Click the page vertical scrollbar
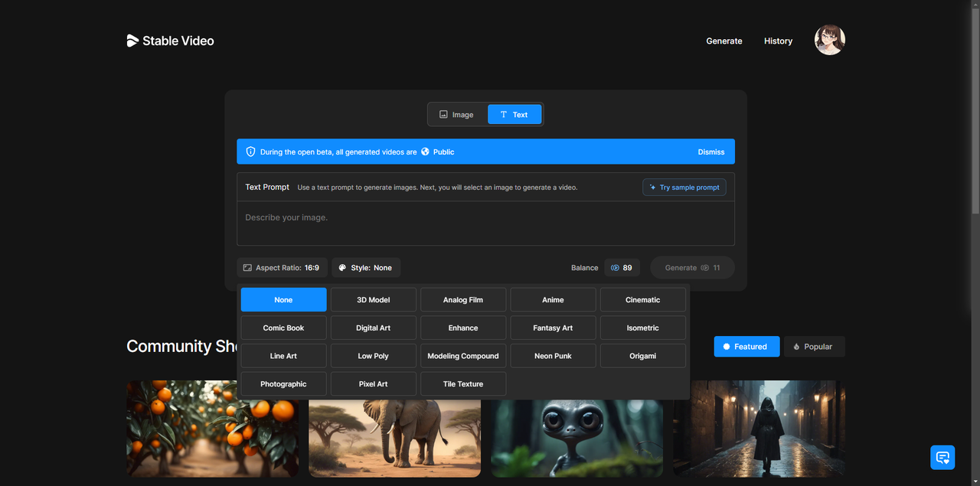This screenshot has height=486, width=980. point(975,107)
